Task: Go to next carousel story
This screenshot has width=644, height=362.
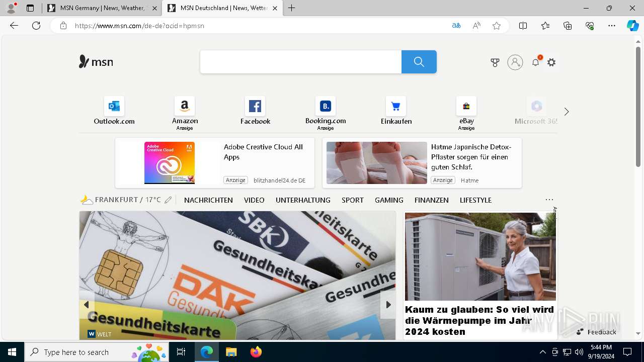Action: (x=388, y=305)
